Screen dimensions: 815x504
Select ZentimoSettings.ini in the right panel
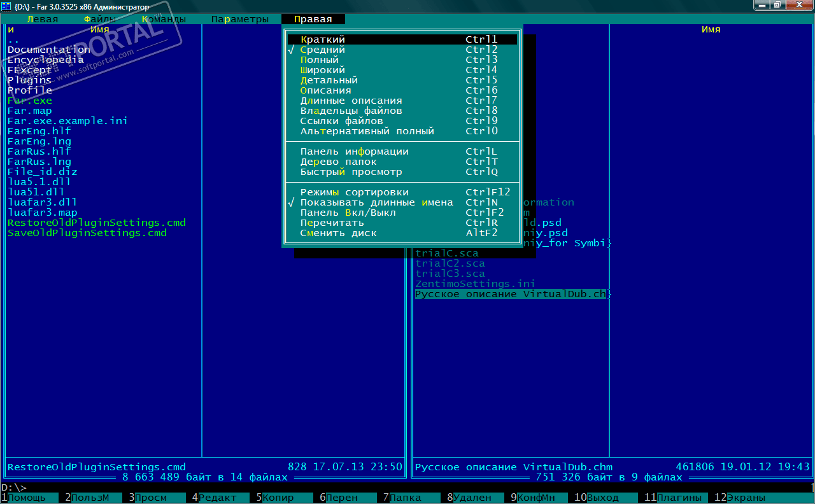(476, 284)
